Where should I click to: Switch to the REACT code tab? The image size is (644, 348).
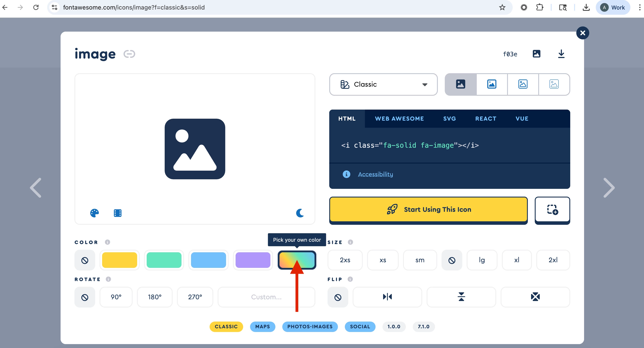485,119
